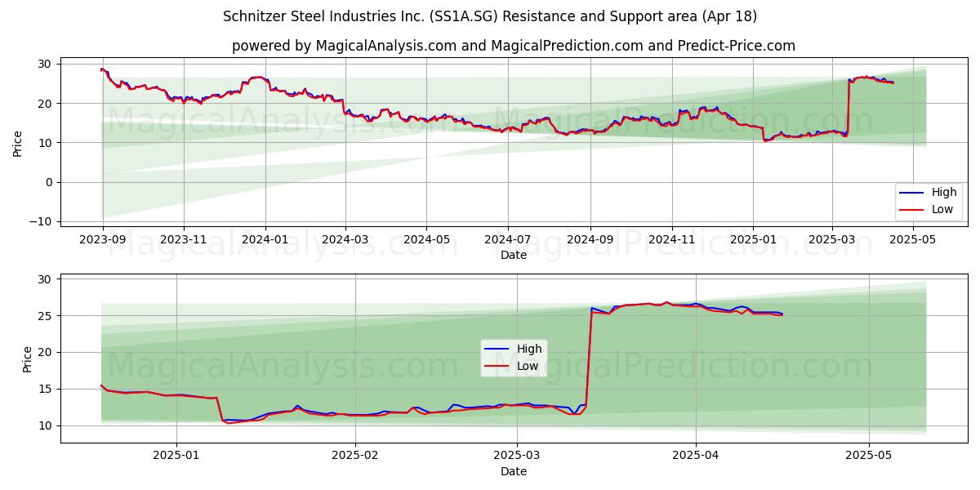Click the '2025-04' tick label on bottom chart
The width and height of the screenshot is (980, 490).
pos(697,456)
